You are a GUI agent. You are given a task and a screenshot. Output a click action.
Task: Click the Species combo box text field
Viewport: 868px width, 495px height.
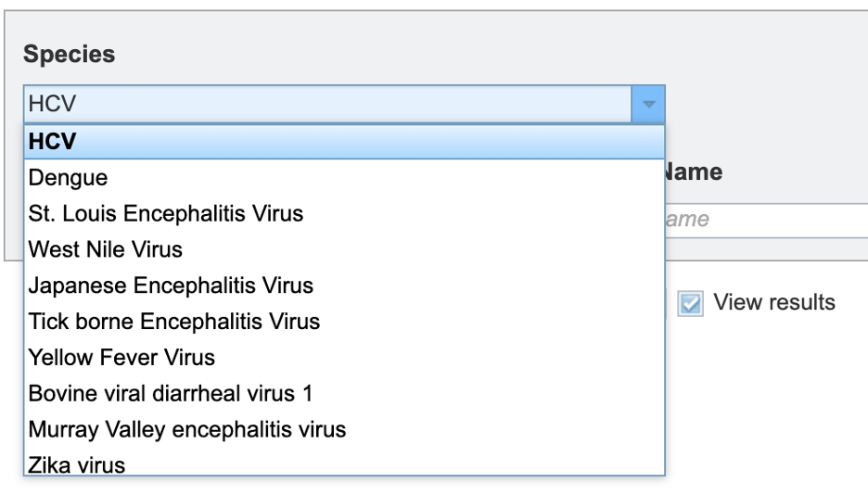click(327, 104)
